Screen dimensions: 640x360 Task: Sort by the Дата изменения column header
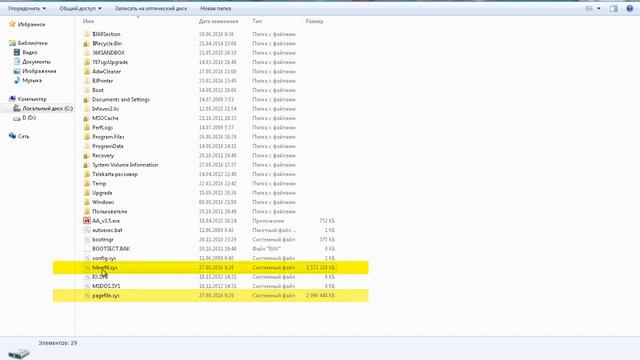(218, 21)
